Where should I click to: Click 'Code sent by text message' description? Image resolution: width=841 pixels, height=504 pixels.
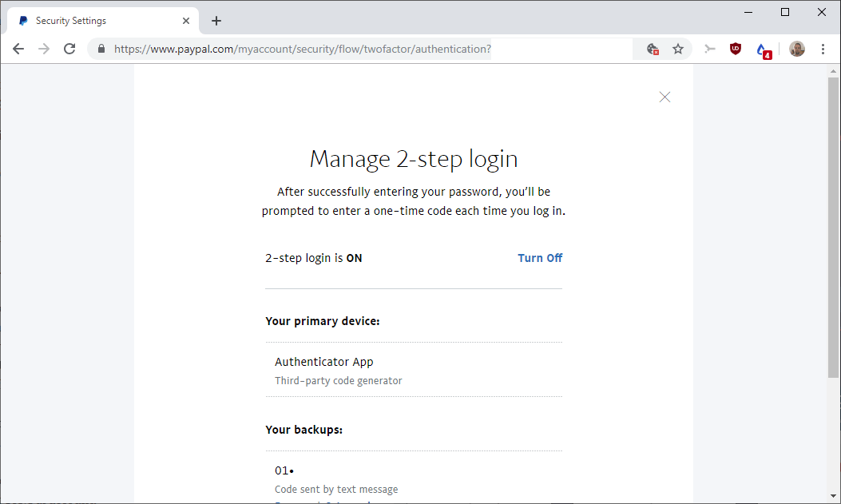tap(336, 490)
